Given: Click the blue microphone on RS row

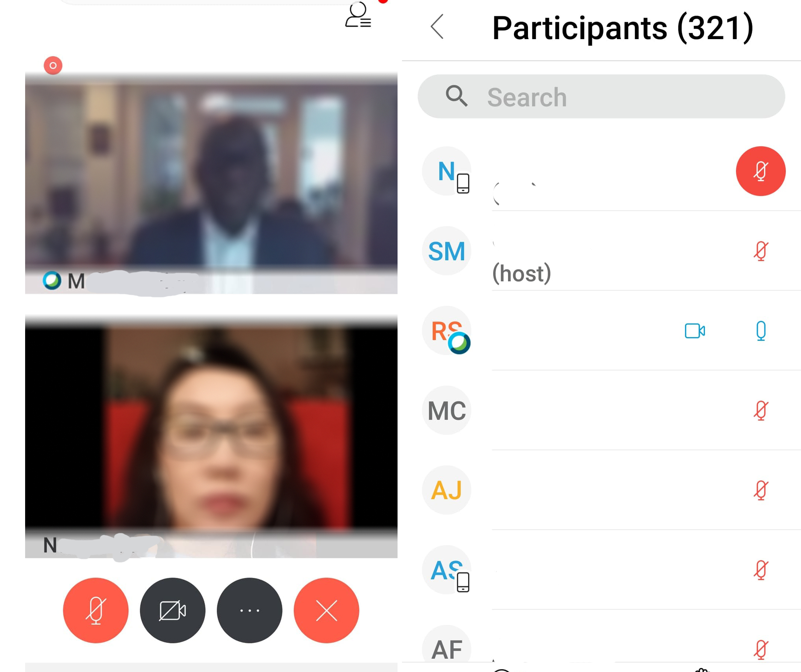Looking at the screenshot, I should coord(761,331).
